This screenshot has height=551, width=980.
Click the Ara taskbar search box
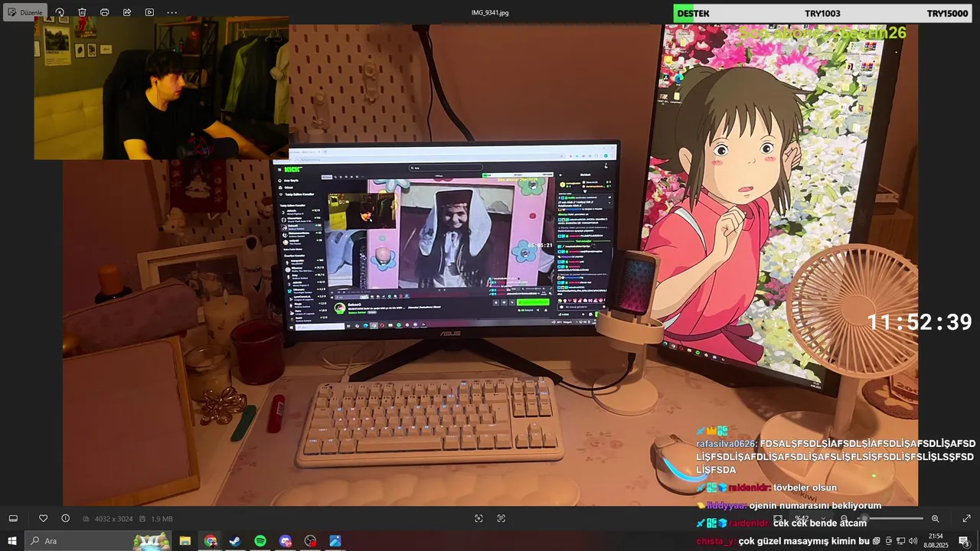tap(98, 541)
